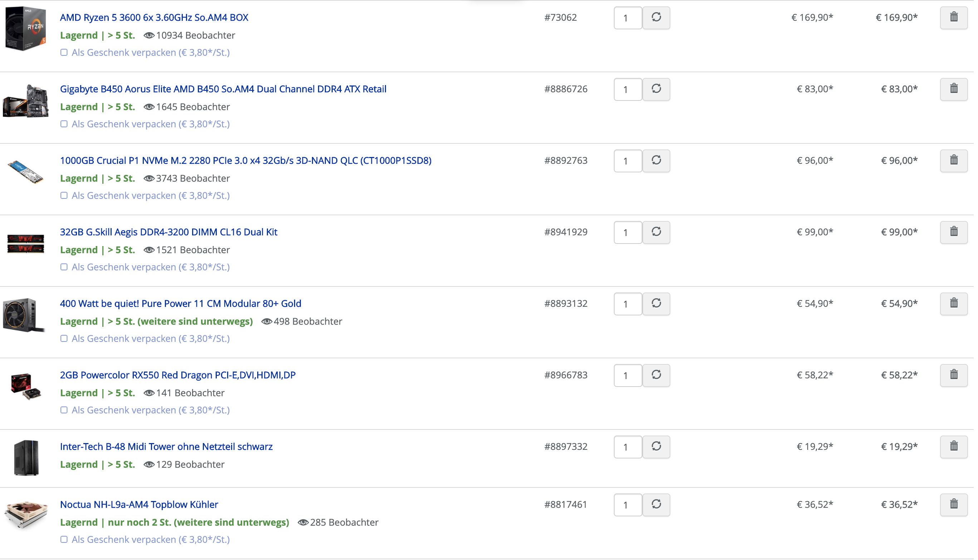
Task: Click the 3743 Beobachter watcher count
Action: coord(187,178)
